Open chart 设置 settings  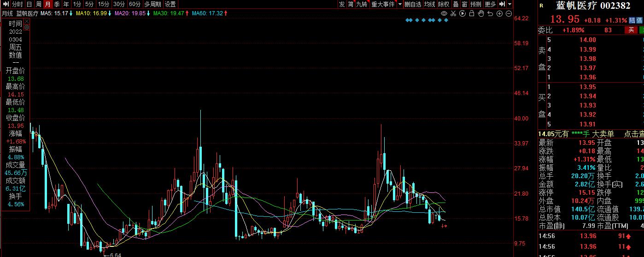pyautogui.click(x=170, y=4)
